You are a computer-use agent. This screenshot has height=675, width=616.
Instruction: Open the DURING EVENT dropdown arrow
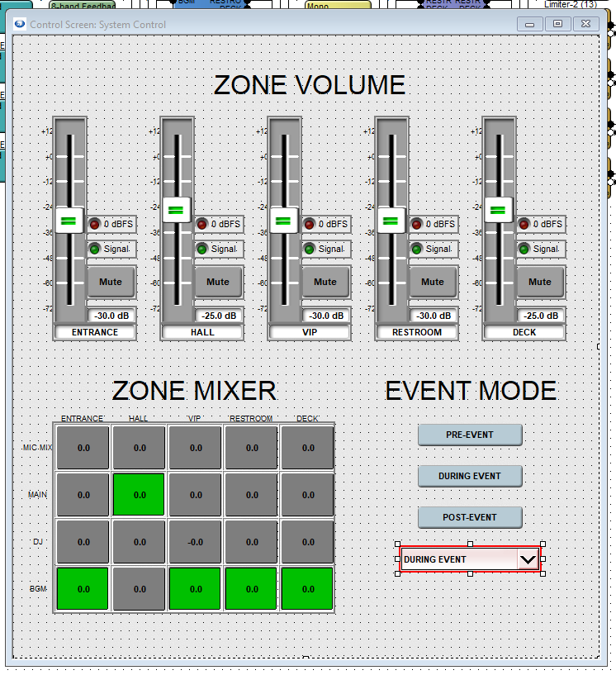pos(528,559)
